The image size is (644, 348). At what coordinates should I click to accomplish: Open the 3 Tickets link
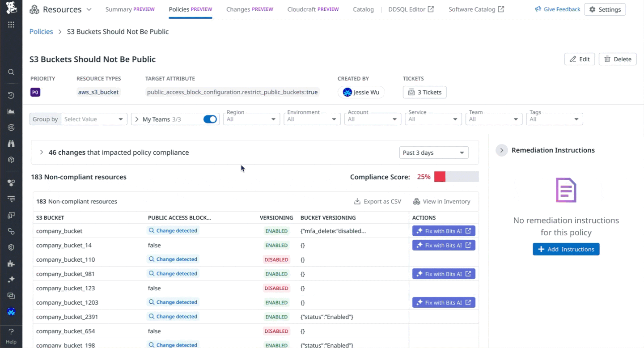(424, 92)
